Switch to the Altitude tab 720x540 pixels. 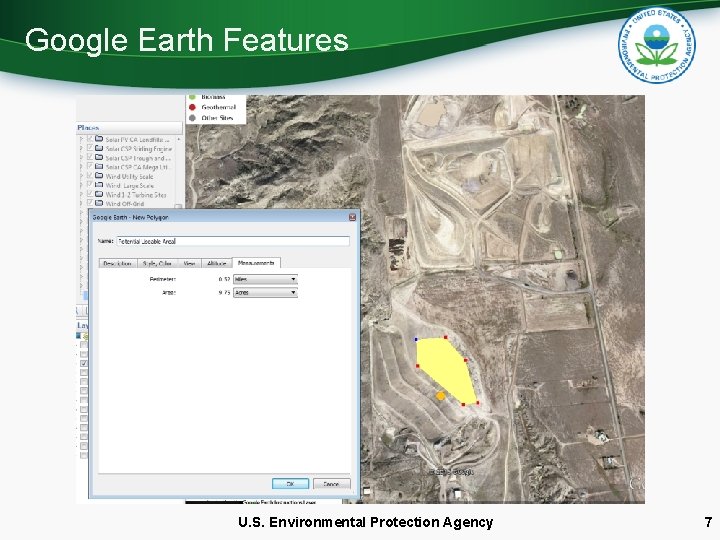coord(217,263)
